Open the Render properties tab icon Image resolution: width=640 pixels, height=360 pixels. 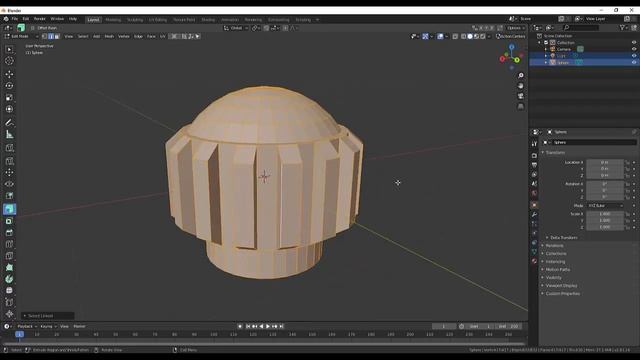pos(534,155)
